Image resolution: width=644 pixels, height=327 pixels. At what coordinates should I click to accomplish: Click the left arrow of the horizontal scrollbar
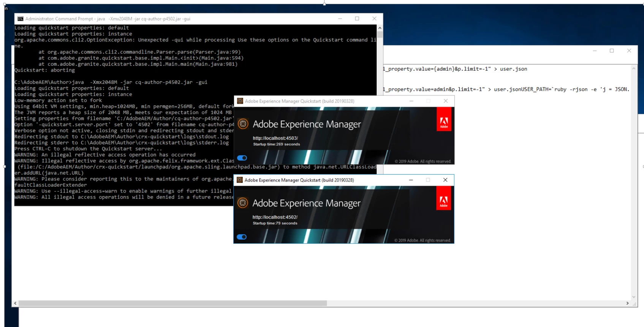pyautogui.click(x=15, y=303)
